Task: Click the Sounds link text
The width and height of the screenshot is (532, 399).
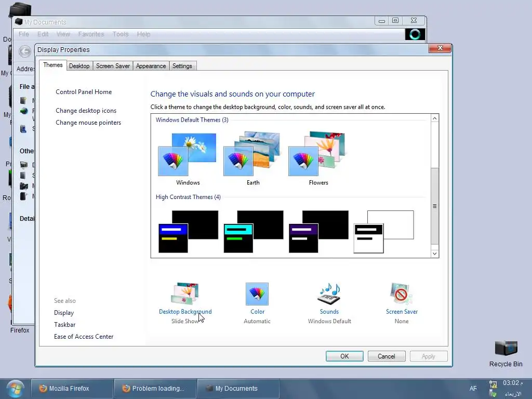Action: 329,312
